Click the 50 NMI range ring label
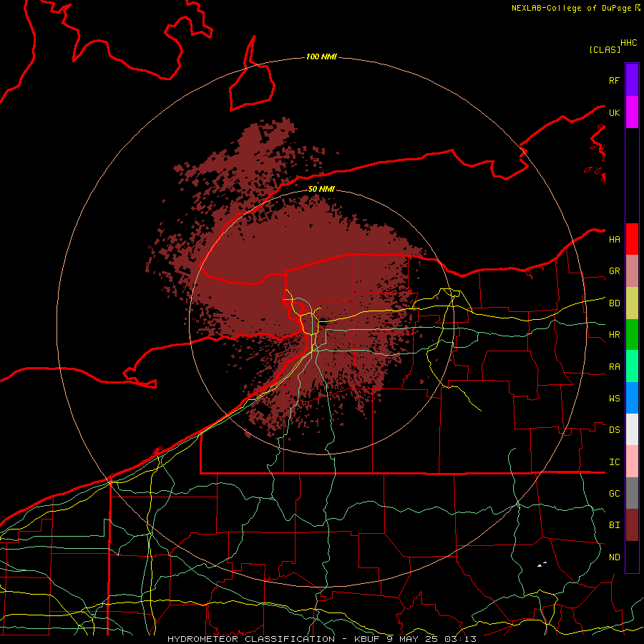 point(321,189)
